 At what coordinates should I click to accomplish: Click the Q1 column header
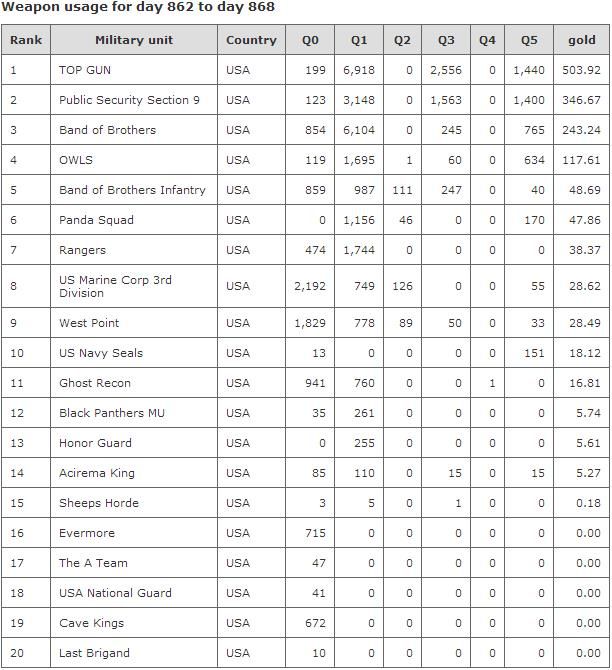click(359, 40)
